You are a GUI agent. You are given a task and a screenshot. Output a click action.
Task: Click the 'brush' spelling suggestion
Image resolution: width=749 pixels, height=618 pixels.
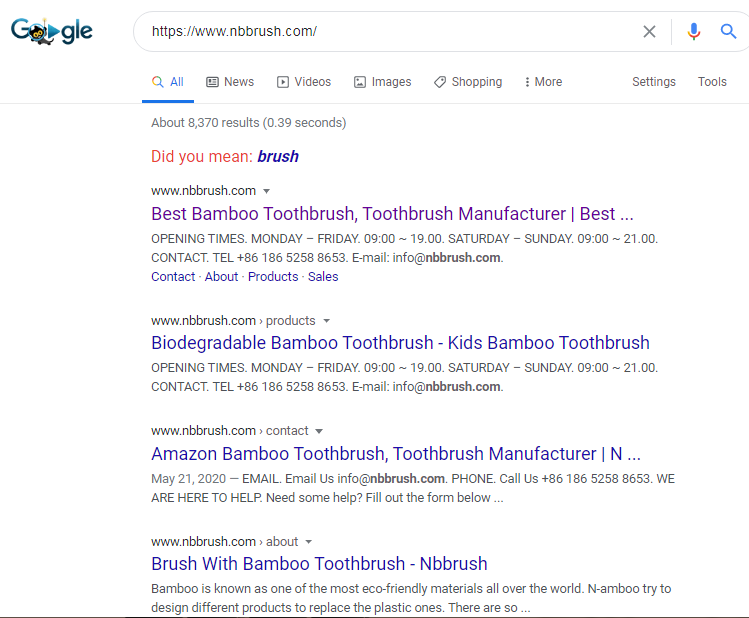(x=278, y=157)
